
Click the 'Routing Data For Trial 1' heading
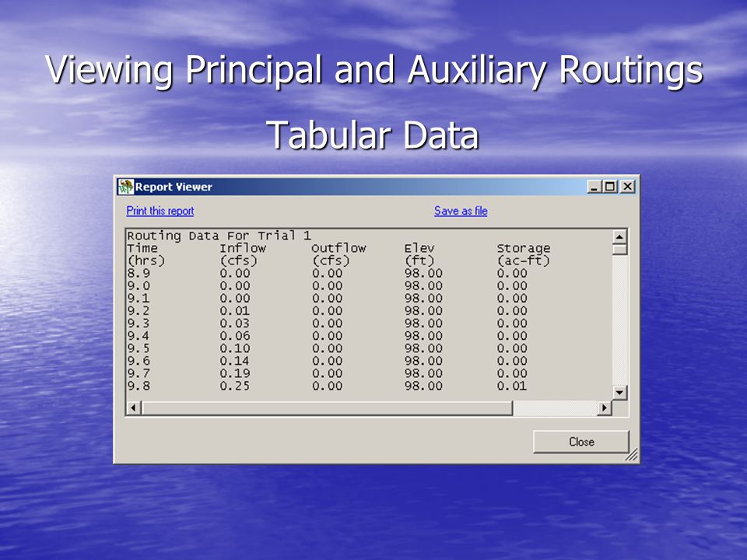point(219,236)
